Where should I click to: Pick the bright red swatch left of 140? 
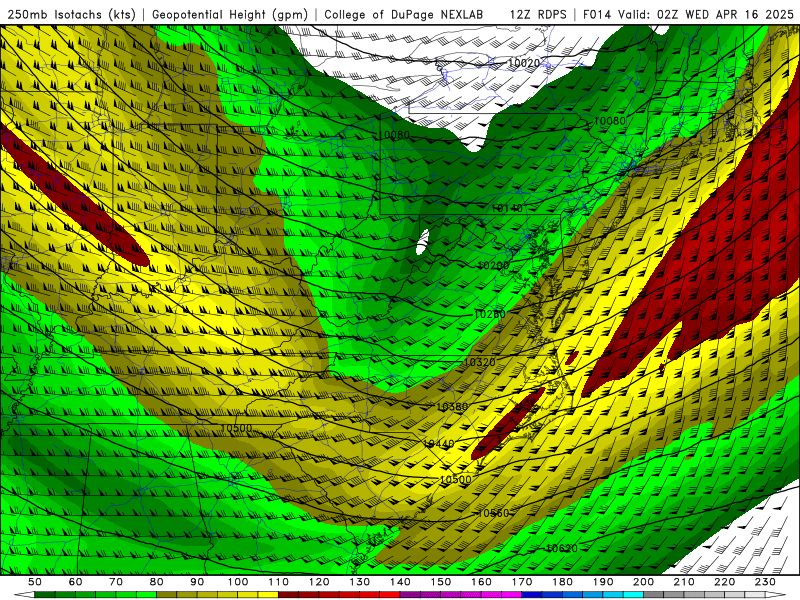click(390, 595)
